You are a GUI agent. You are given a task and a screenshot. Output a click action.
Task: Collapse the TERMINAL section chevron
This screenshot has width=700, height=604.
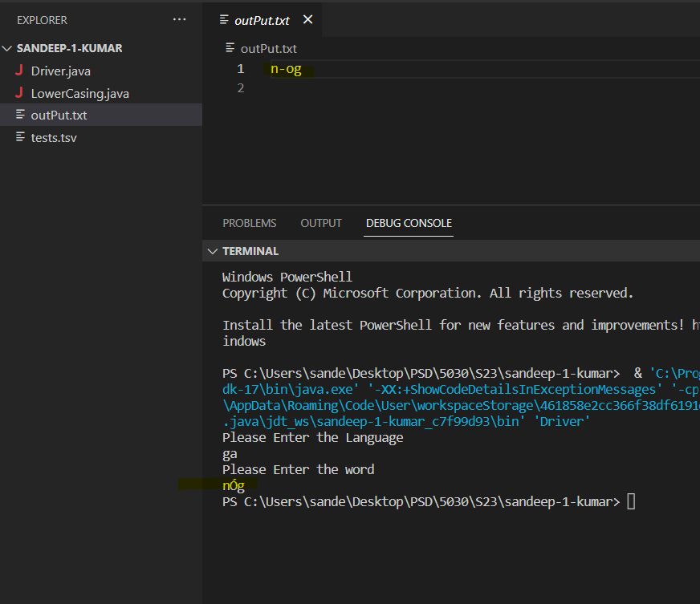pos(213,252)
